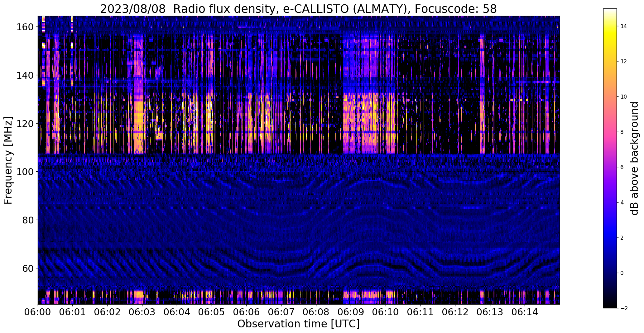This screenshot has height=333, width=644.
Task: Click the 06:06 time tick label
Action: coord(246,312)
